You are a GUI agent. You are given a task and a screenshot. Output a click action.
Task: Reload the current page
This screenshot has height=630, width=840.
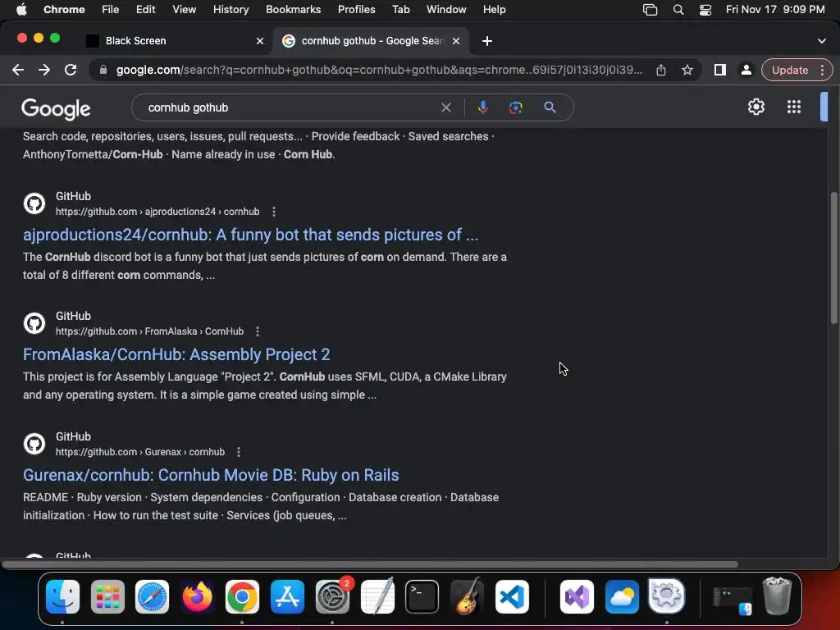point(71,71)
